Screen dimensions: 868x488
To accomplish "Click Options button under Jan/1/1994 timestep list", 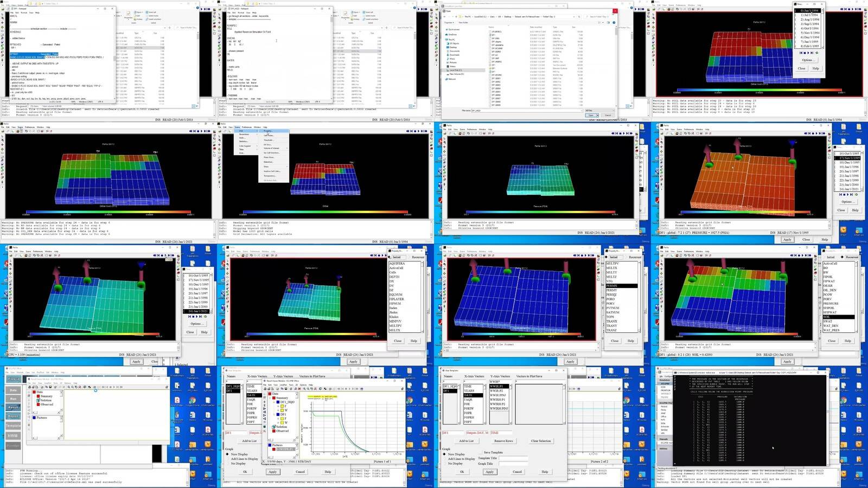I will coord(809,60).
